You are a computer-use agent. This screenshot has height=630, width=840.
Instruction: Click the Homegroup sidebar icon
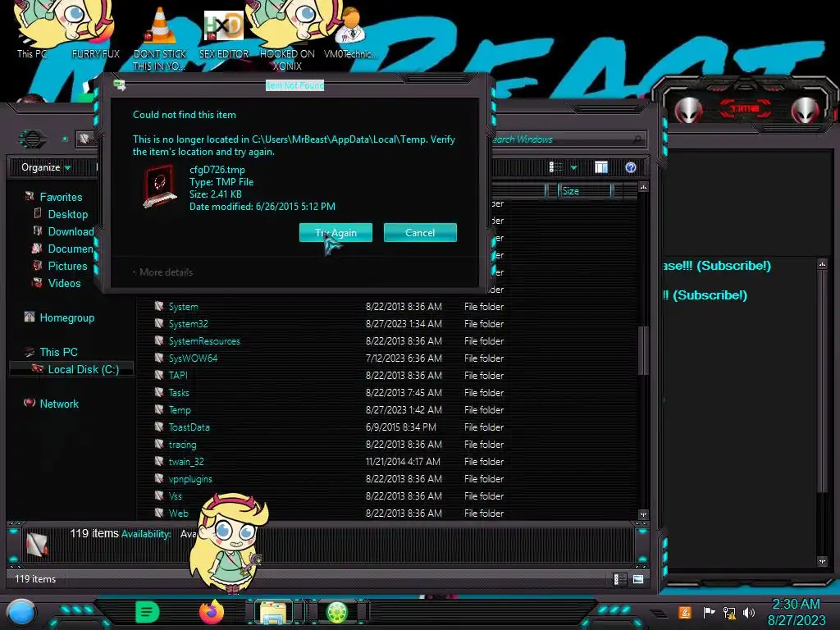click(x=30, y=317)
